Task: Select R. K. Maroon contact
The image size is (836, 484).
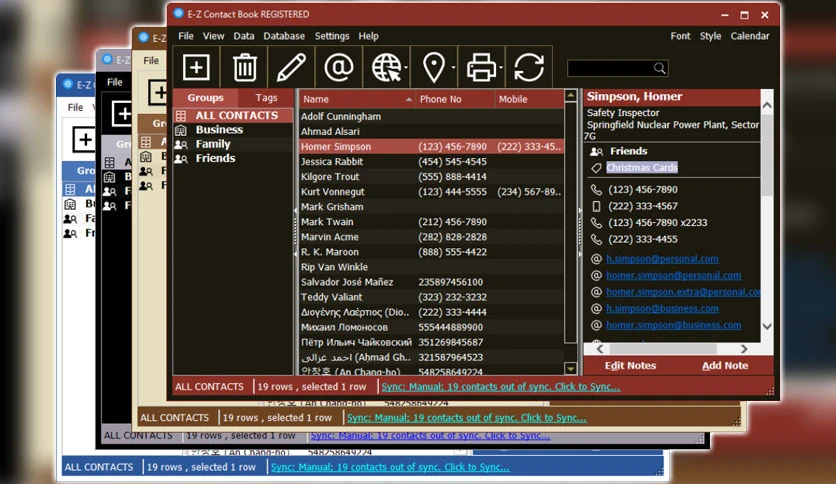Action: point(431,252)
